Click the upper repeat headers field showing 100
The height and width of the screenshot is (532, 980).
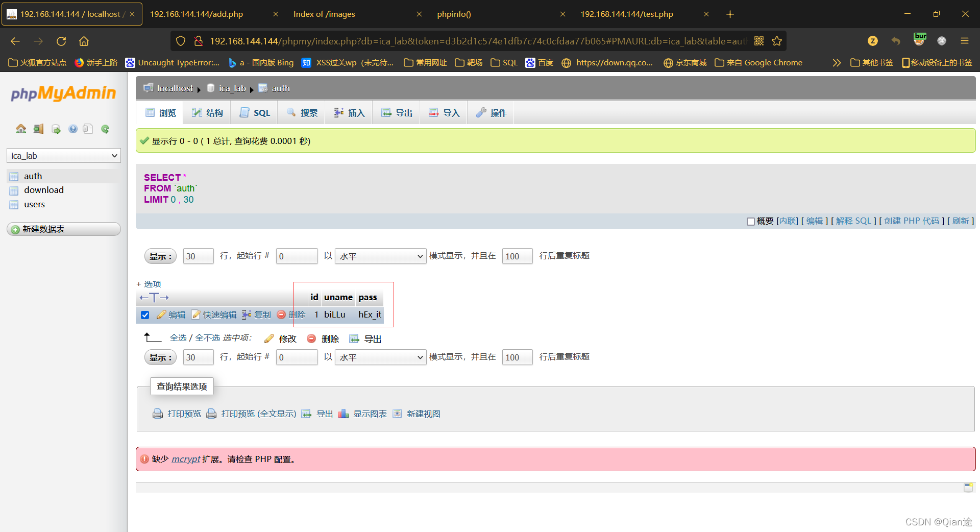pos(518,256)
